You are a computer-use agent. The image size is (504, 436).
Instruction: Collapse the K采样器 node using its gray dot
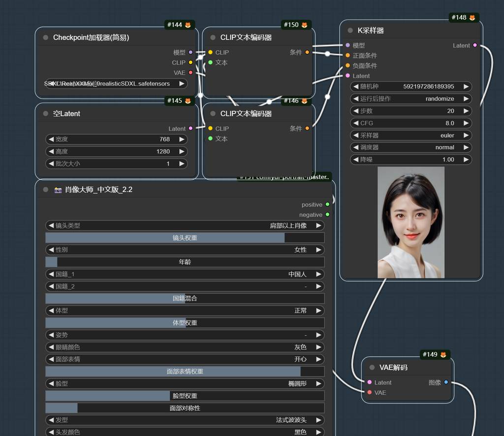pos(350,31)
